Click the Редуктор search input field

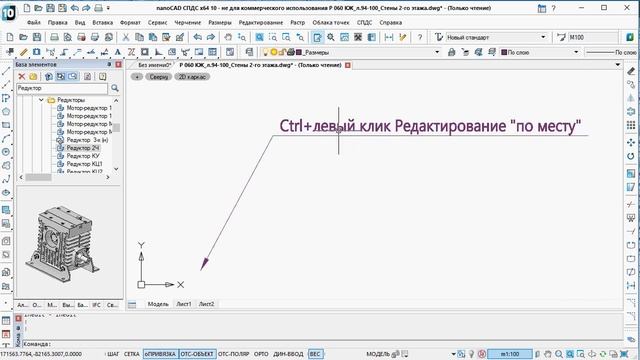[x=62, y=88]
